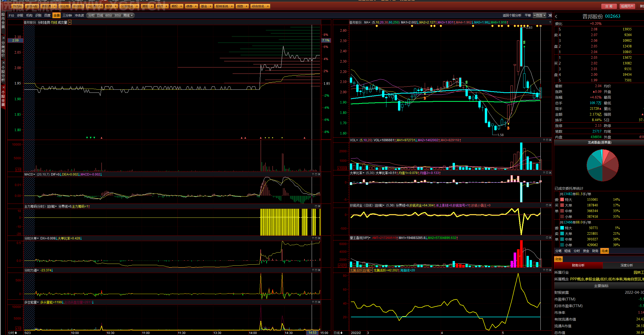Open help icon on 大单比率 panel
This screenshot has height=335, width=644.
coord(544,173)
